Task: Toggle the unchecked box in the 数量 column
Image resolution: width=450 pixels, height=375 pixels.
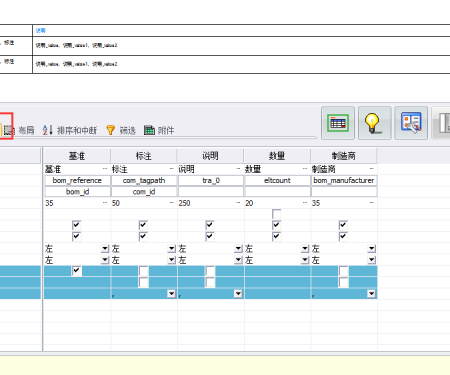Action: point(277,214)
